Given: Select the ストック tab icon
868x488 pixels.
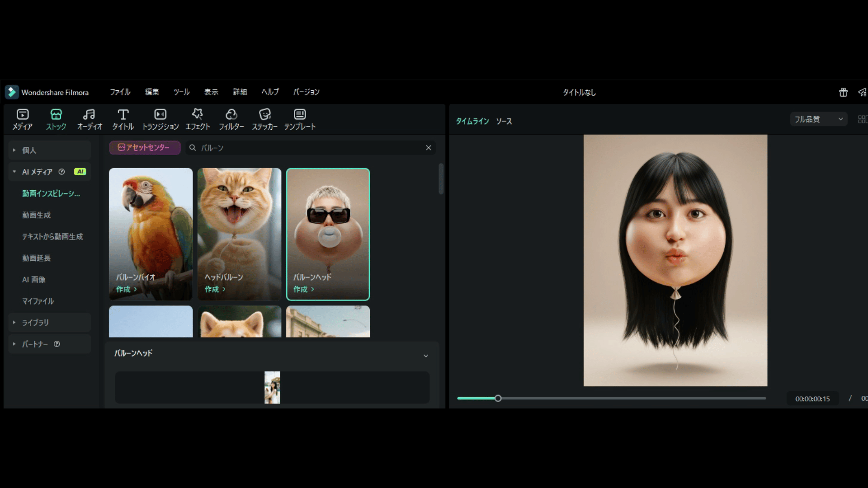Looking at the screenshot, I should pos(56,118).
